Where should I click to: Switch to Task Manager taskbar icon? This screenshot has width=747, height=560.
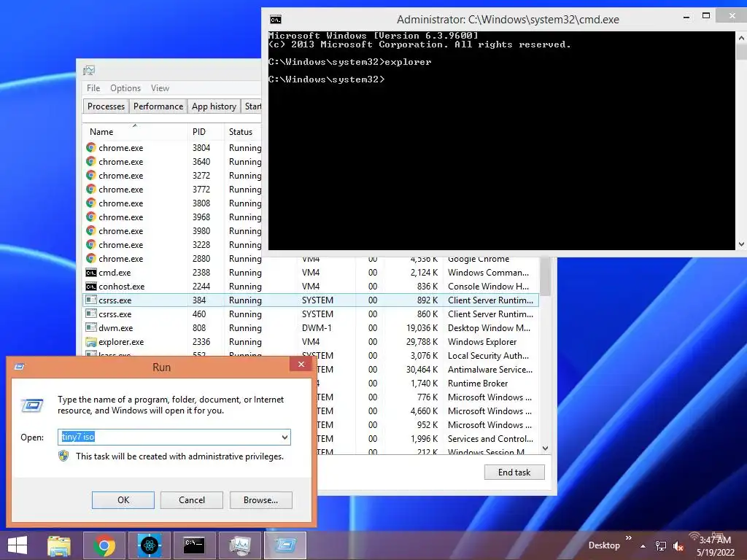pos(239,545)
